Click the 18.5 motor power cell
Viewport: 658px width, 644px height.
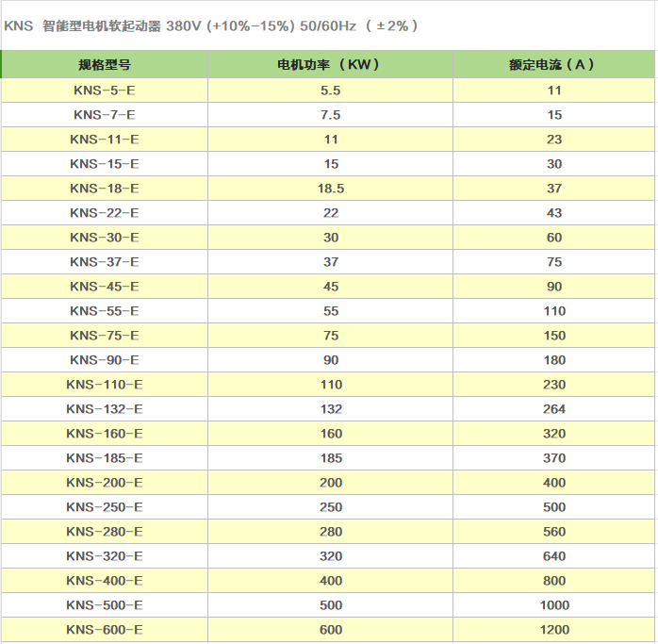(x=330, y=189)
